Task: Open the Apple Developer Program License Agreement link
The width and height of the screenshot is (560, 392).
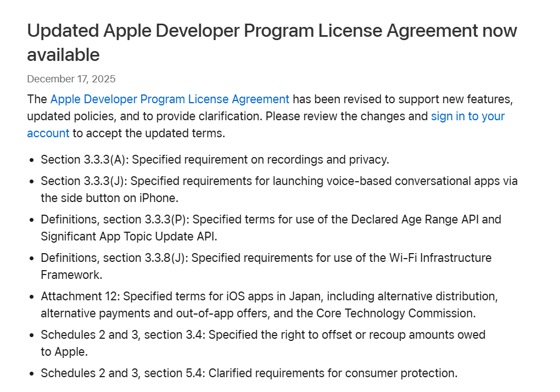Action: pyautogui.click(x=170, y=99)
